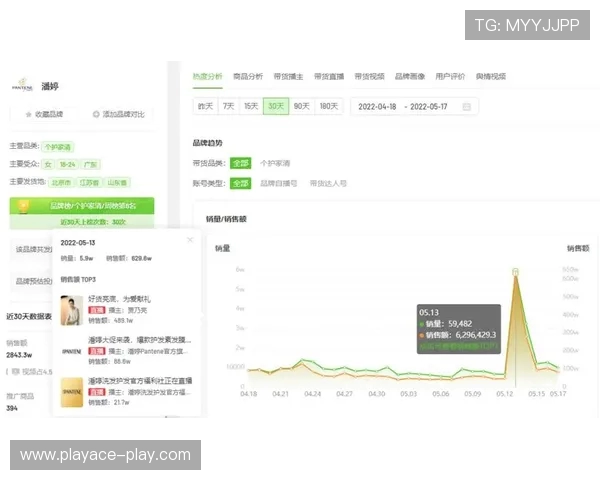
Task: Click the 个护家清 tag under 主营品类
Action: pos(58,147)
